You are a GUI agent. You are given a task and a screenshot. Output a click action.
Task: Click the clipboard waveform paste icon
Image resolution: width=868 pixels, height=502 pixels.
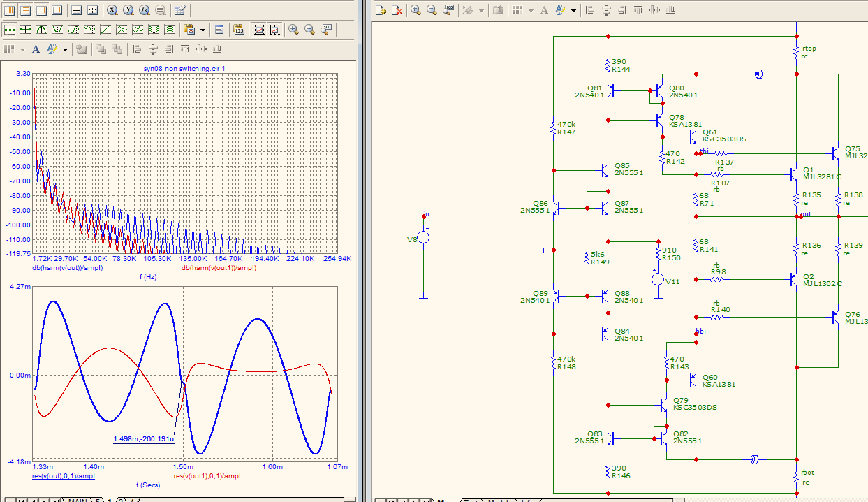pyautogui.click(x=189, y=30)
